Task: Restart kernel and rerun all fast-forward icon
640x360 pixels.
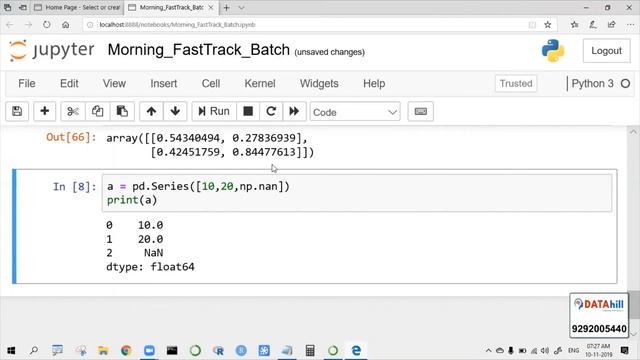Action: point(294,111)
